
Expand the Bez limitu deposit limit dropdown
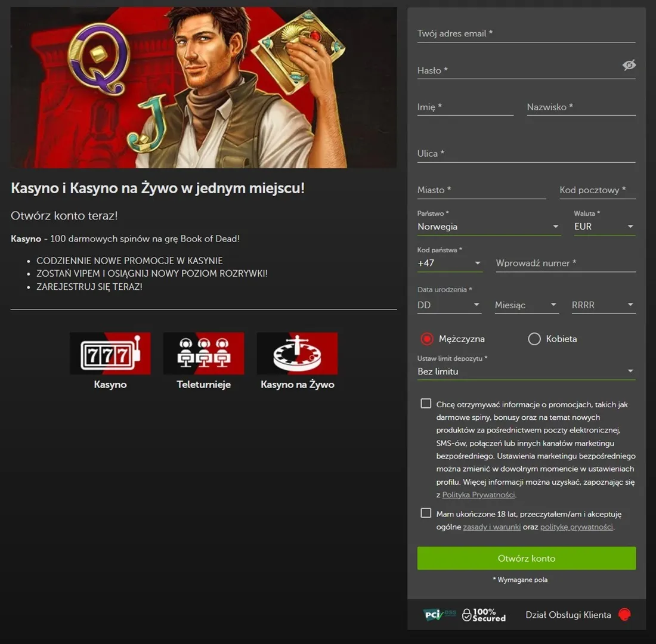tap(527, 371)
